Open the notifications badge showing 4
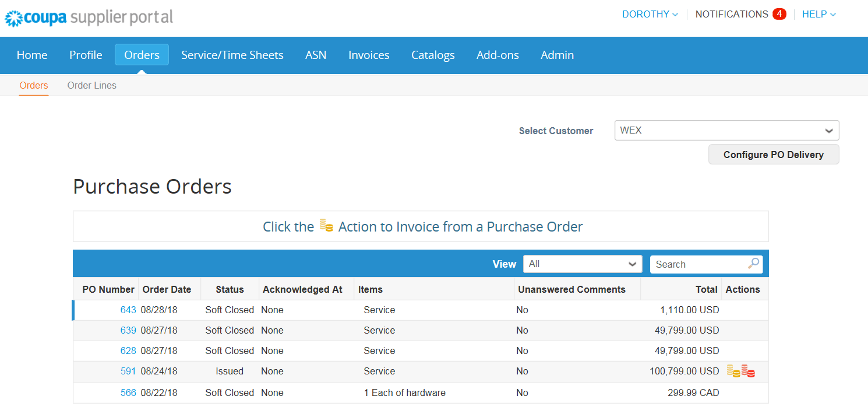 779,14
